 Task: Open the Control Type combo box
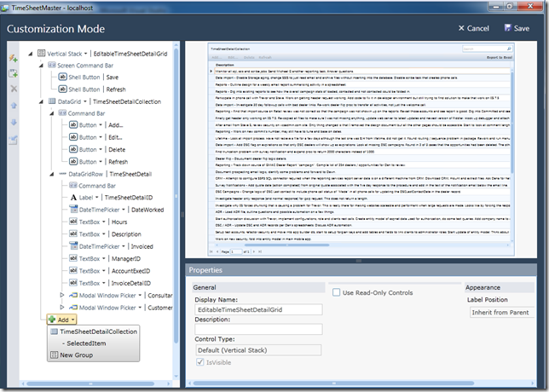point(258,350)
